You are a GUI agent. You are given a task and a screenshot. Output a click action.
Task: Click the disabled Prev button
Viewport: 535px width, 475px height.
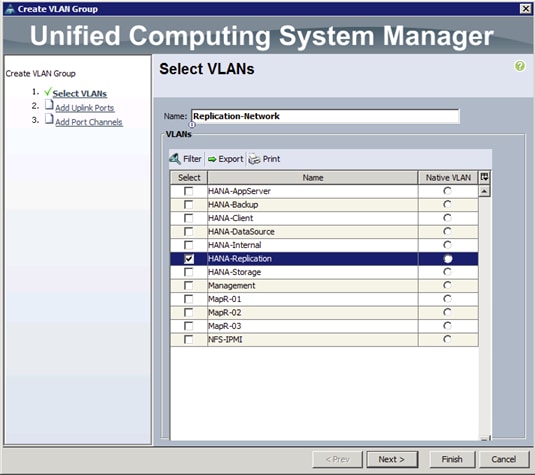(x=337, y=460)
